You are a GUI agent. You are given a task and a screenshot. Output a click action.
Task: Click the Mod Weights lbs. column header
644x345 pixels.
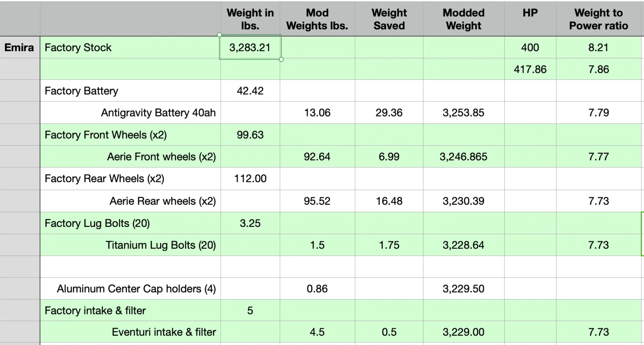[x=317, y=19]
